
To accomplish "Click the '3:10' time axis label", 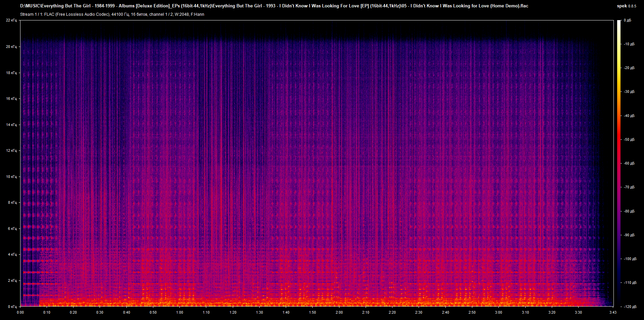I will (525, 312).
